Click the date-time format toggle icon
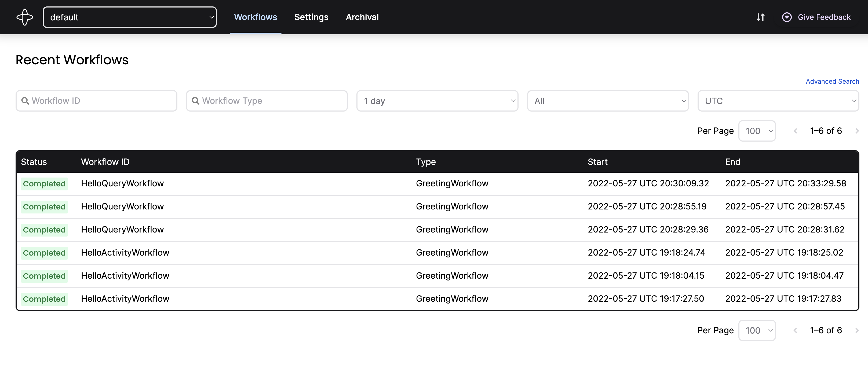The height and width of the screenshot is (391, 868). click(761, 17)
